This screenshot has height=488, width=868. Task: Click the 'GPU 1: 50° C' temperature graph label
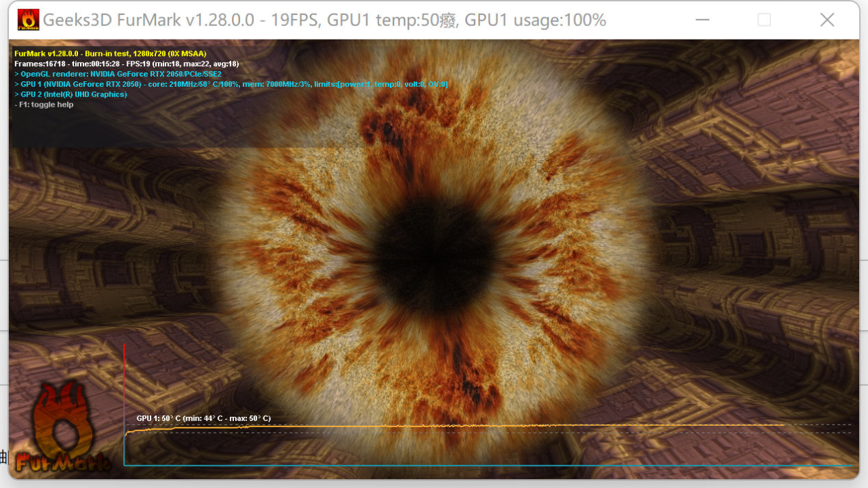tap(203, 418)
